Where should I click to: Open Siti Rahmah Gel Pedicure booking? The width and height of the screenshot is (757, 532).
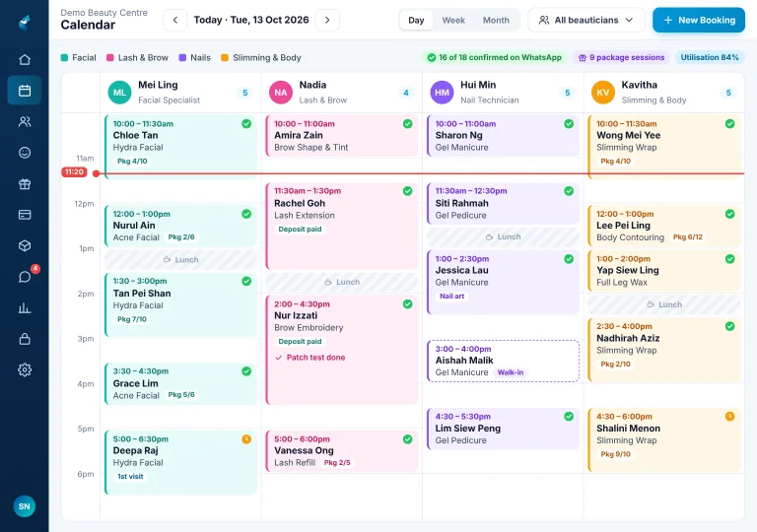click(x=503, y=203)
